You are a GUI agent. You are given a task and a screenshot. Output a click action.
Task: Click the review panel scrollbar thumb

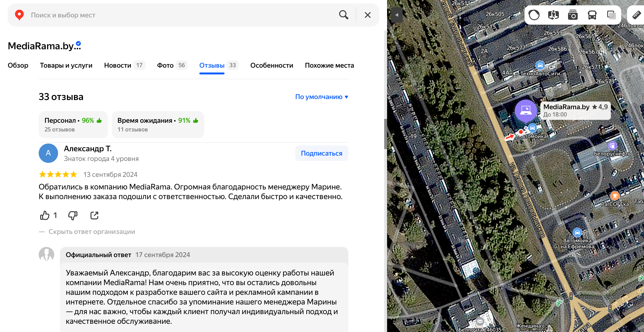(385, 134)
